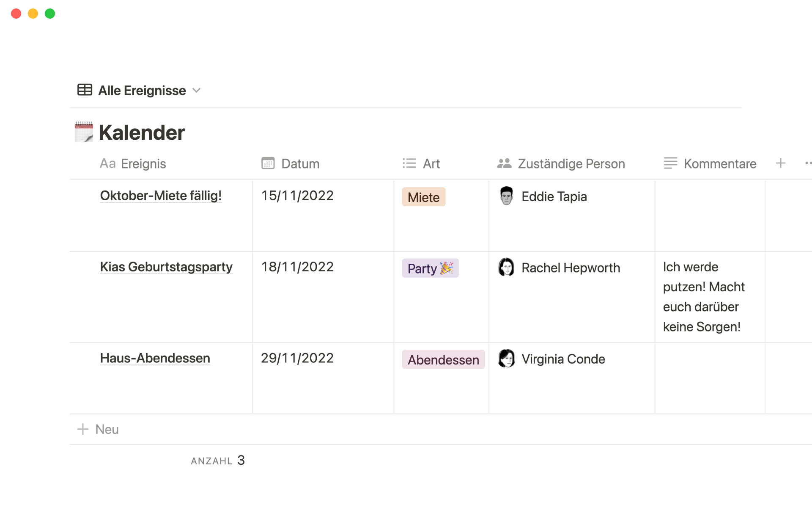Click the table view icon beside Alle Ereignisse

point(85,90)
